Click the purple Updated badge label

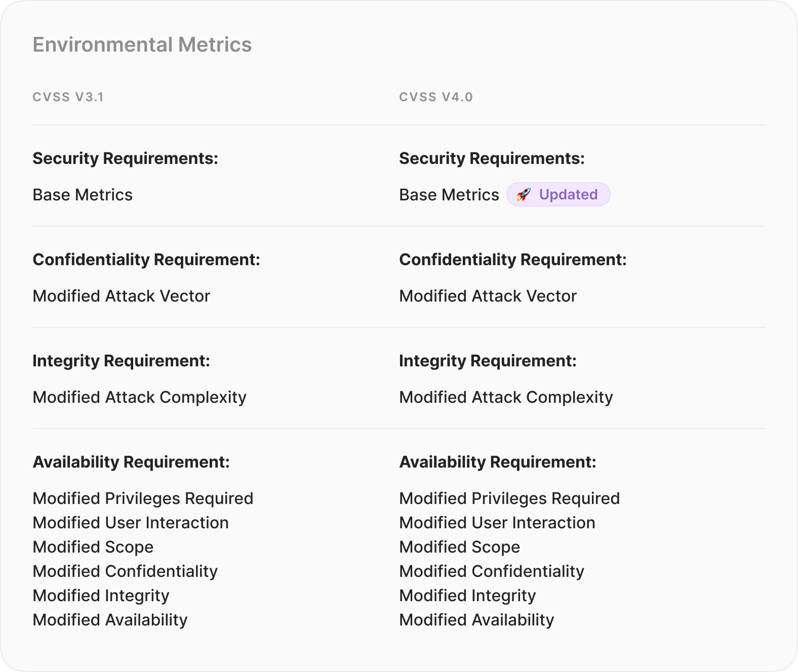coord(568,195)
